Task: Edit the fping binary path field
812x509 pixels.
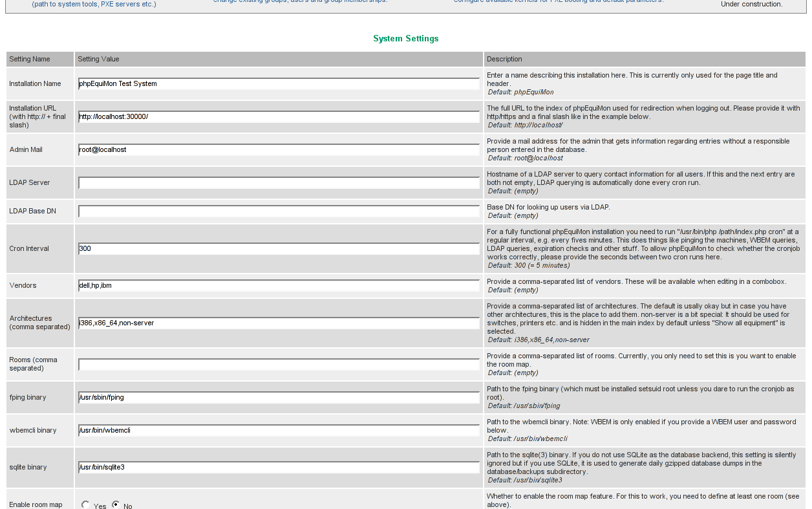Action: (x=279, y=397)
